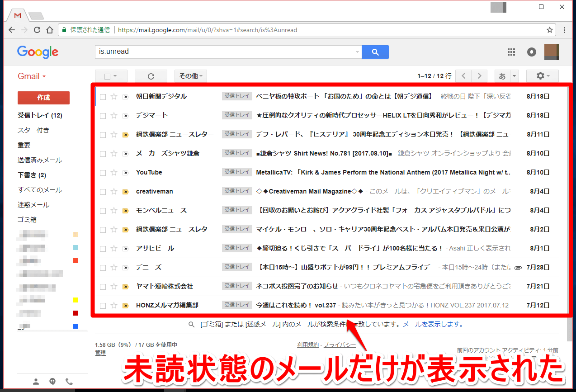Image resolution: width=576 pixels, height=392 pixels.
Task: Click the blue label color swatch
Action: (x=76, y=326)
